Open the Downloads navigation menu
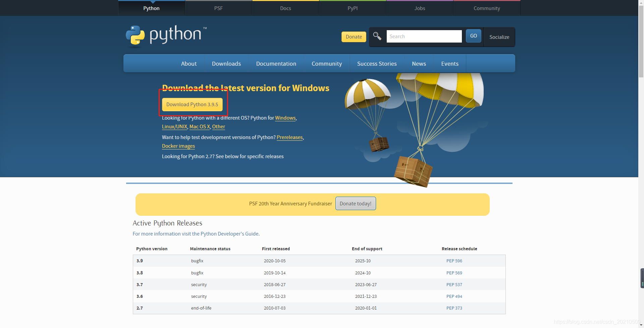The width and height of the screenshot is (644, 328). pyautogui.click(x=226, y=64)
